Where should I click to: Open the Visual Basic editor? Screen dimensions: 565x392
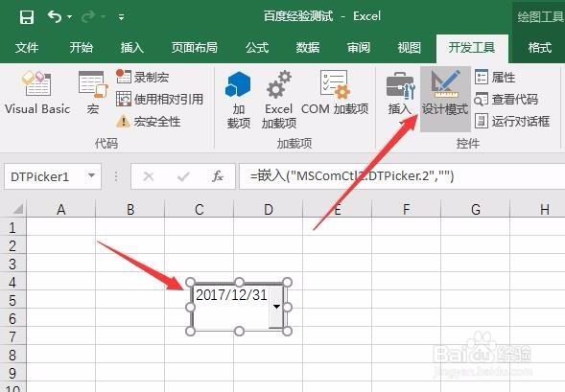[37, 93]
